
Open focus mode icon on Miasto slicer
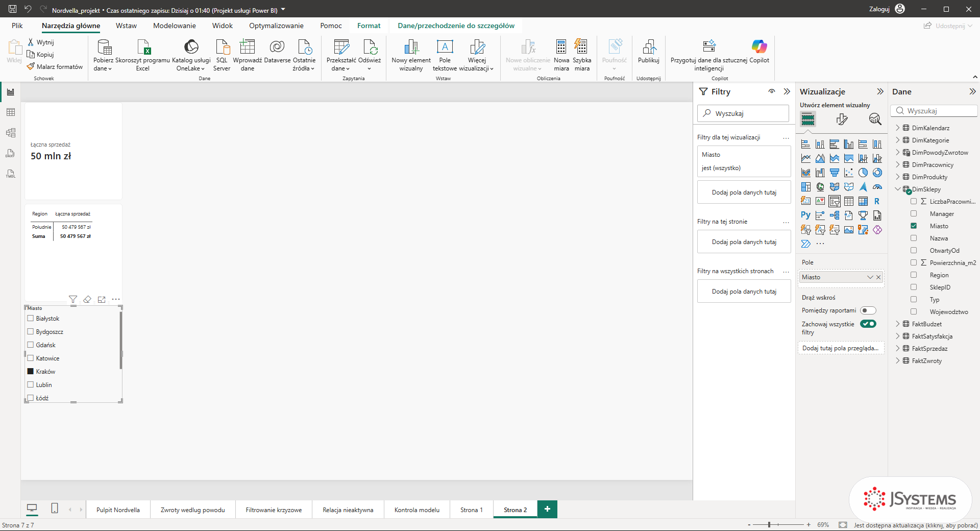pos(102,299)
